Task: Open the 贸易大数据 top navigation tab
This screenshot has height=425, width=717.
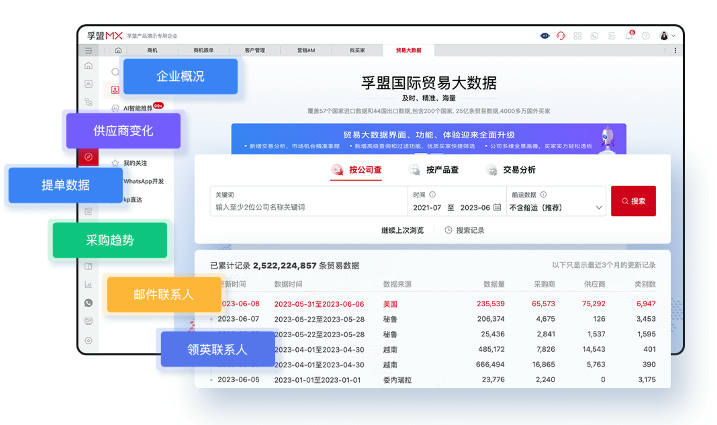Action: (x=408, y=49)
